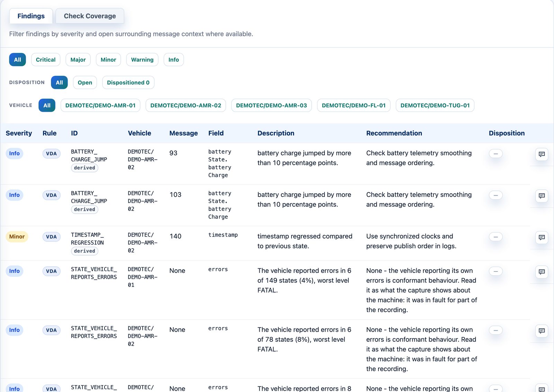Viewport: 554px width, 392px height.
Task: Click the Recommendation column header
Action: 394,133
